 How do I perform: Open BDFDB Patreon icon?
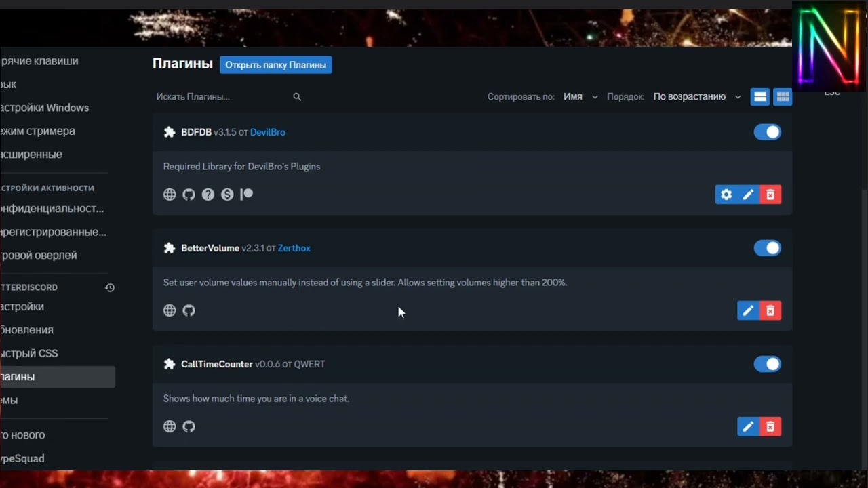[247, 195]
